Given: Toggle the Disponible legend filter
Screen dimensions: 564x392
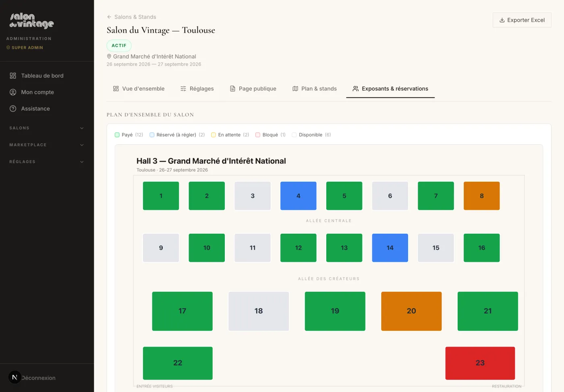Looking at the screenshot, I should pyautogui.click(x=311, y=135).
